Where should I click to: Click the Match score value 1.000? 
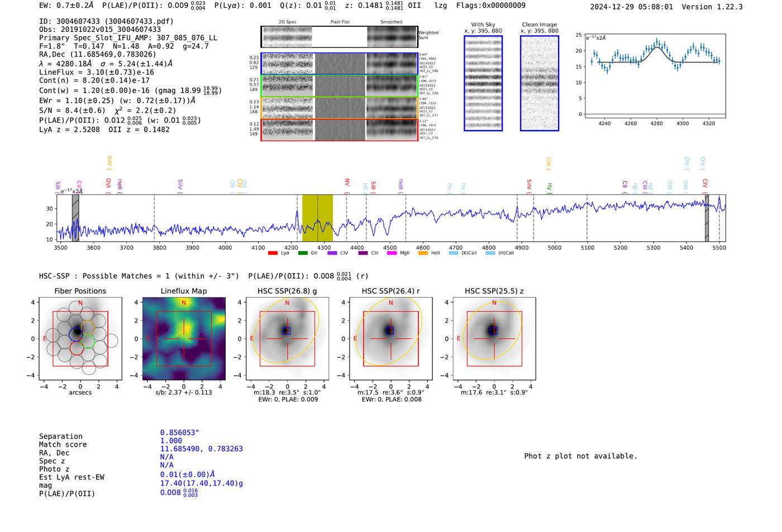pos(171,440)
